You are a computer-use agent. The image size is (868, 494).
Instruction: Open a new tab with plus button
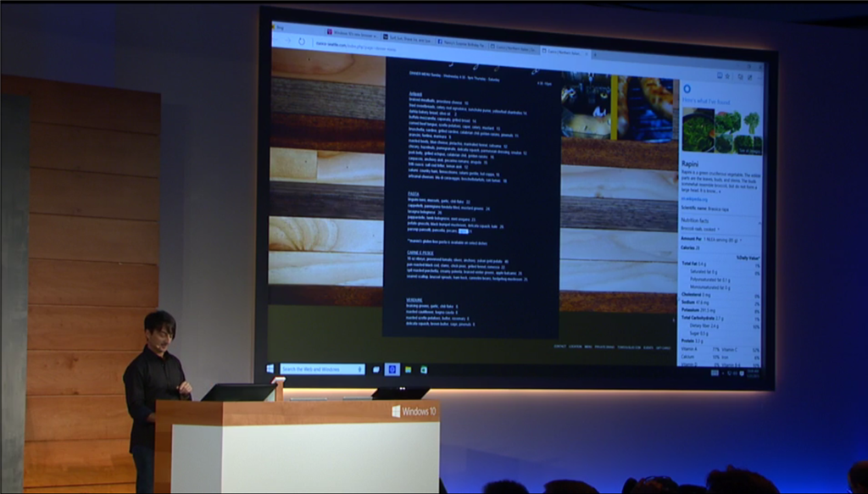point(595,54)
